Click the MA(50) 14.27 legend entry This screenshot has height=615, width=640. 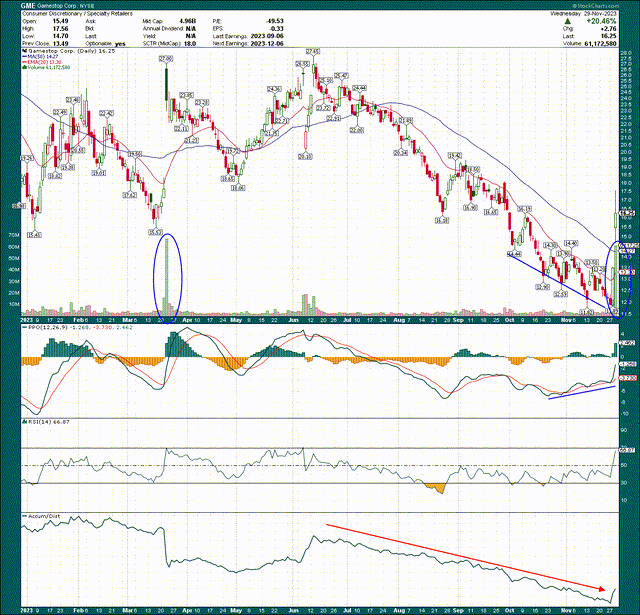42,57
